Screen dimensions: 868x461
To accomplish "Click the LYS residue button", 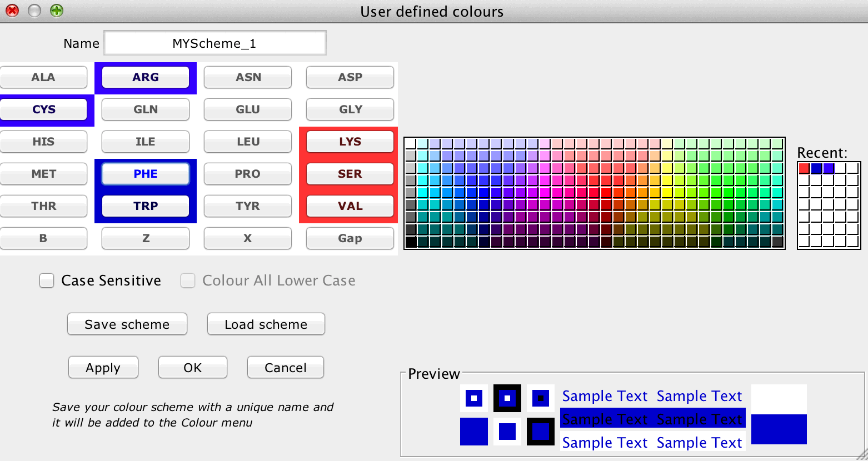I will click(x=350, y=142).
